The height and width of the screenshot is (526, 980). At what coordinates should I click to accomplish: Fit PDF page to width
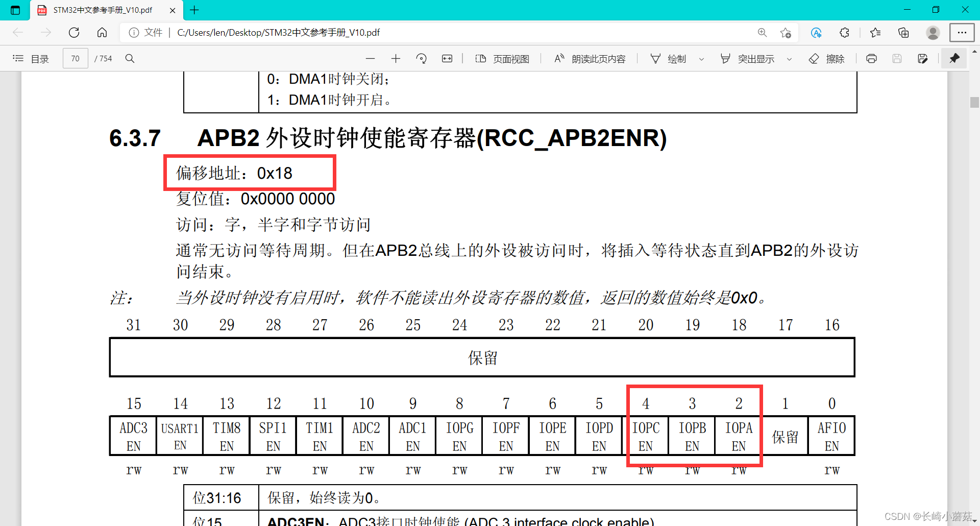[447, 59]
